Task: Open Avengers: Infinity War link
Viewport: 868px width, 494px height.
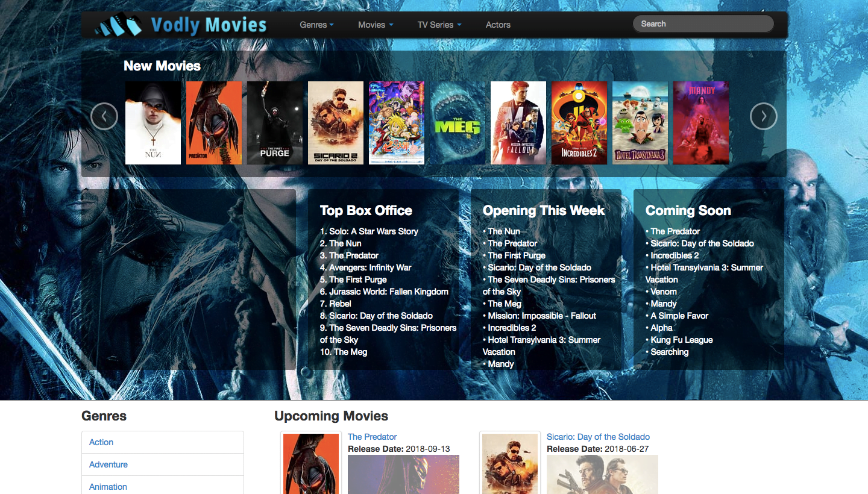Action: (370, 267)
